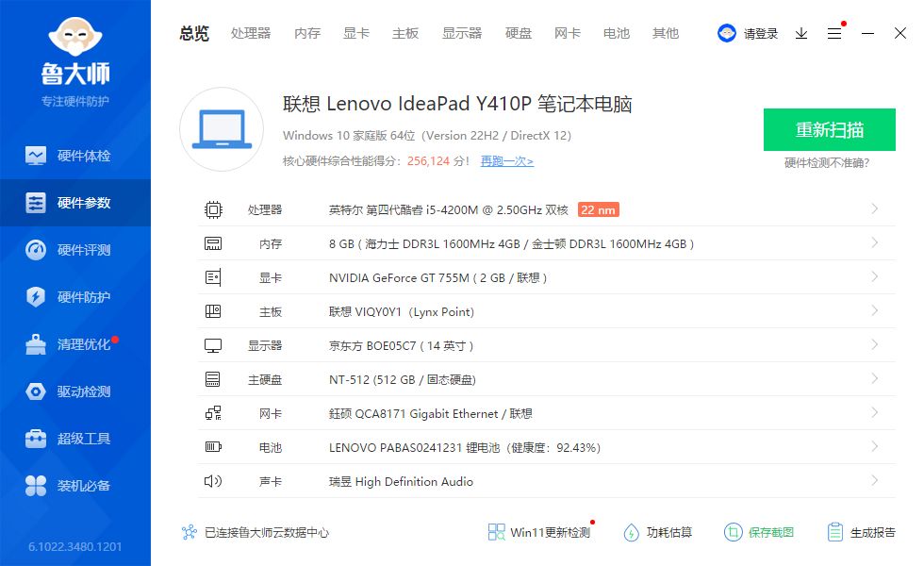This screenshot has width=924, height=566.
Task: Open 驱动检测 driver detection
Action: 75,391
